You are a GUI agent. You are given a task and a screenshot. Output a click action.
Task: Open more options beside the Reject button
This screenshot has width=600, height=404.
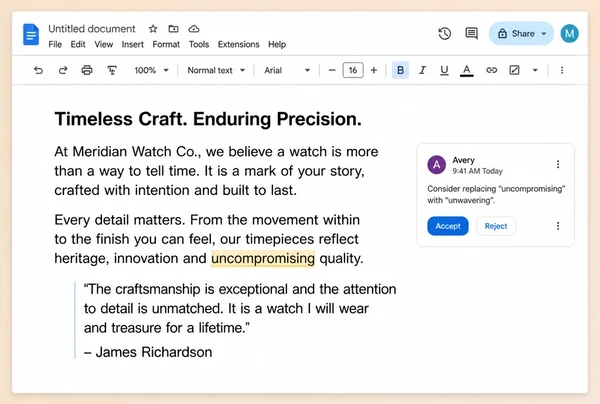[x=558, y=226]
